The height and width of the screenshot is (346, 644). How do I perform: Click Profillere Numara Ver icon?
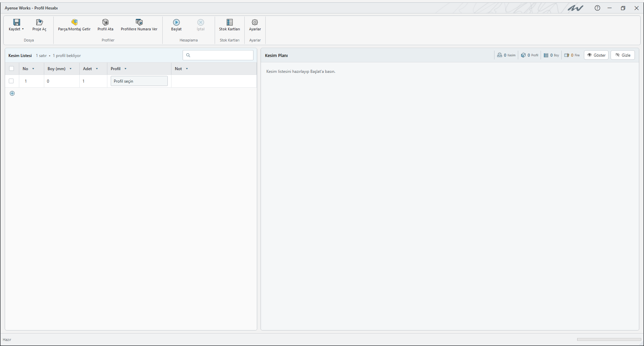pos(139,22)
